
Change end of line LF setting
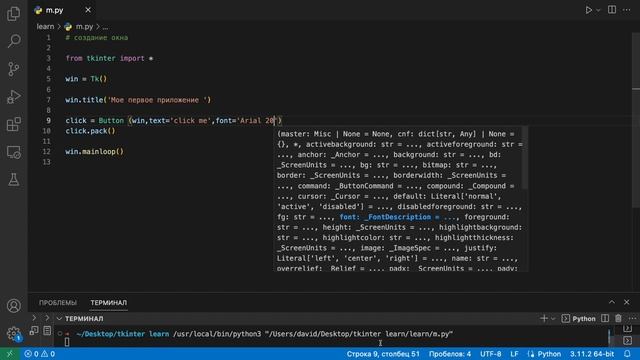click(x=514, y=354)
